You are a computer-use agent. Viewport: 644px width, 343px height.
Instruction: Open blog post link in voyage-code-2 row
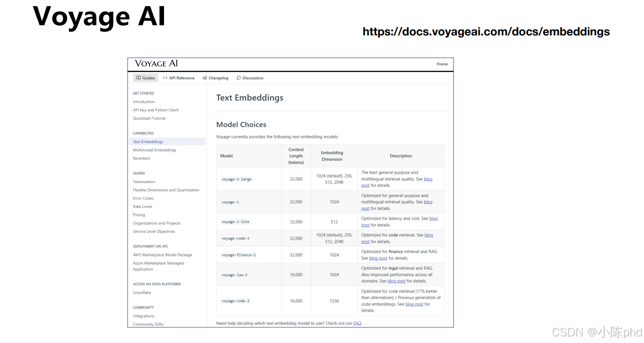pyautogui.click(x=414, y=304)
